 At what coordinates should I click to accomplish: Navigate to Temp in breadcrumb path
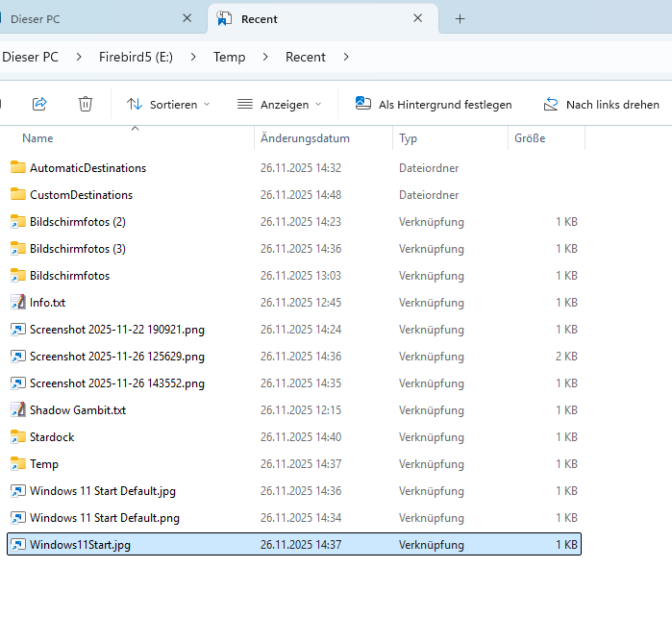click(229, 58)
